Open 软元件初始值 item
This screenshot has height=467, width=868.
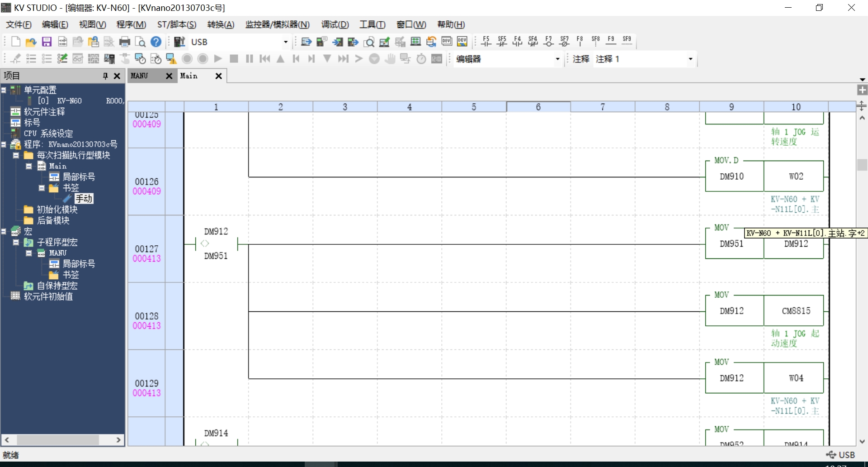[x=48, y=296]
